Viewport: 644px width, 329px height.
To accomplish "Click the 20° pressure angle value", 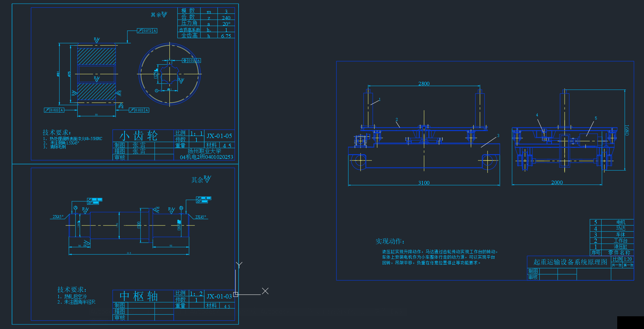I will pos(226,24).
